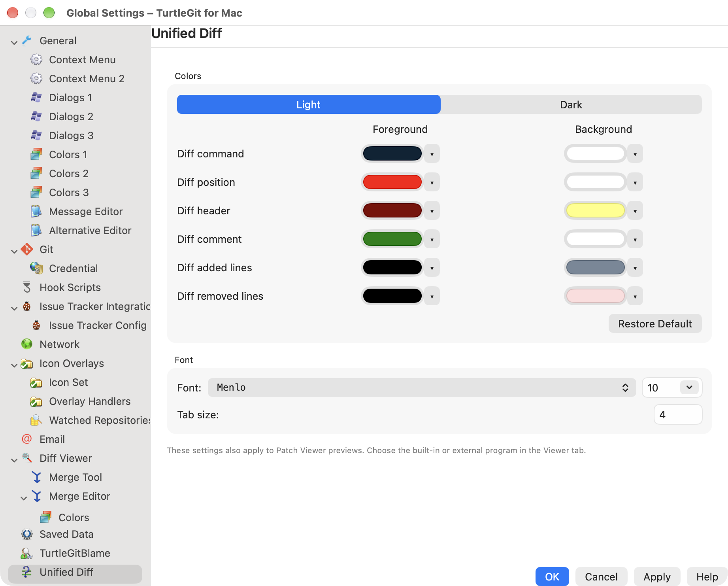Open the Menlo font selection dropdown
The image size is (728, 586).
pyautogui.click(x=422, y=388)
